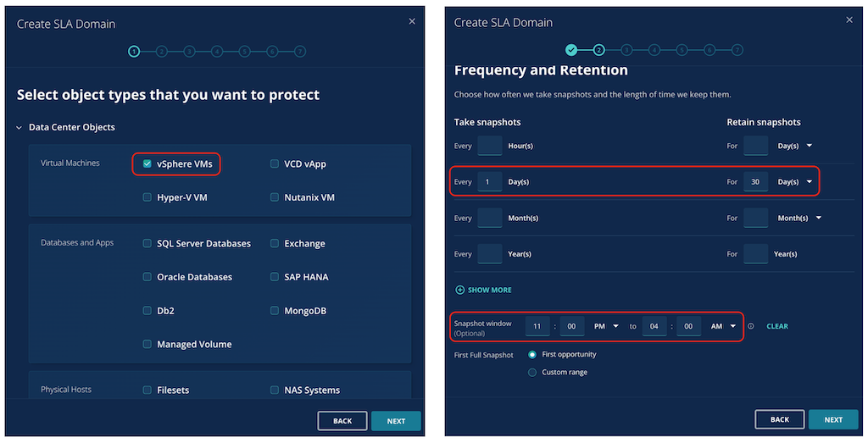Jump to step 4 in left wizard stepper
Viewport: 868px width, 443px height.
pyautogui.click(x=216, y=52)
